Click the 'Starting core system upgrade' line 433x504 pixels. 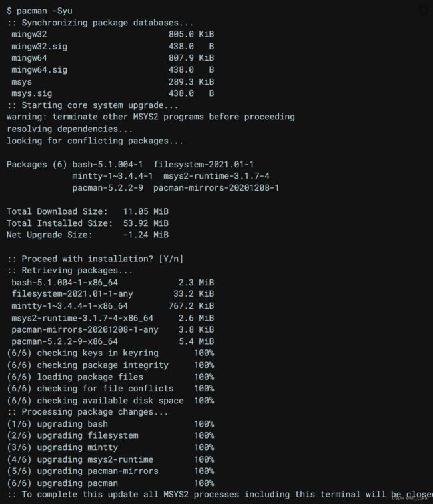92,105
